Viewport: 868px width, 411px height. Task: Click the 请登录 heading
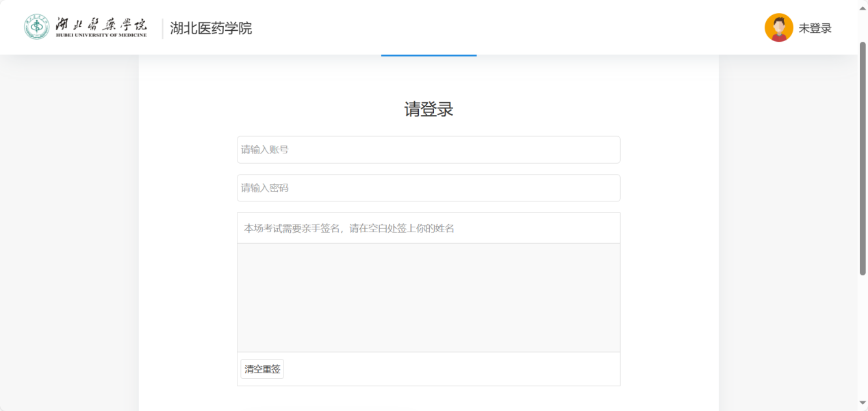click(x=429, y=110)
